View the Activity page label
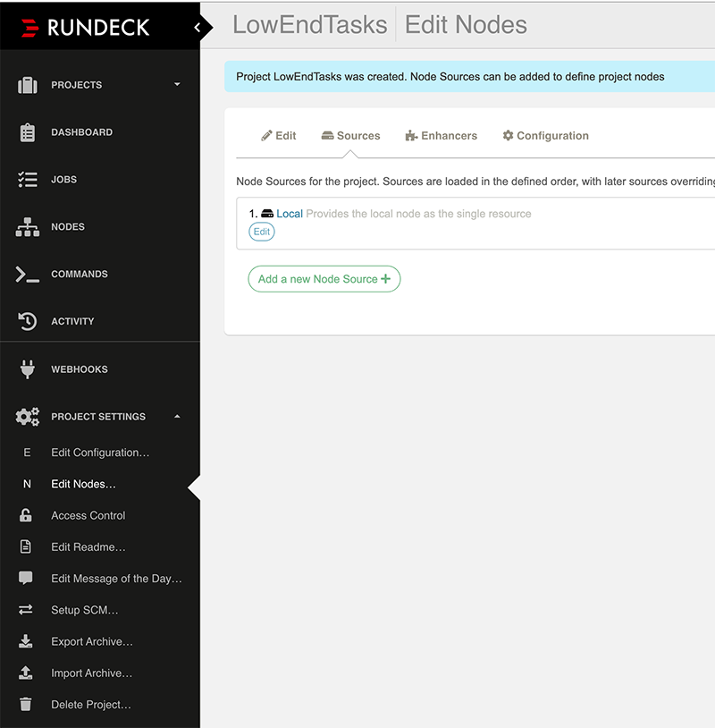The height and width of the screenshot is (728, 715). 72,321
